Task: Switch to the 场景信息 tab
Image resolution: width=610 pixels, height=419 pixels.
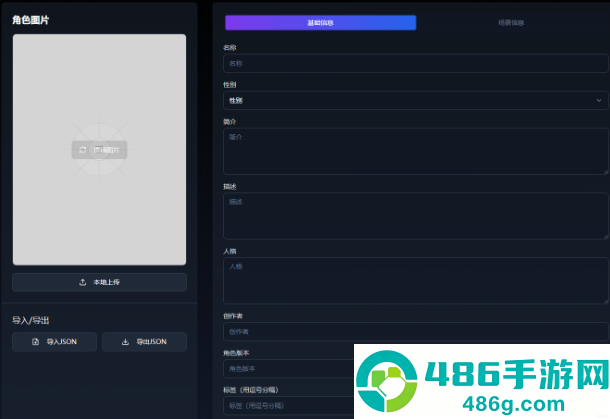Action: pos(511,23)
